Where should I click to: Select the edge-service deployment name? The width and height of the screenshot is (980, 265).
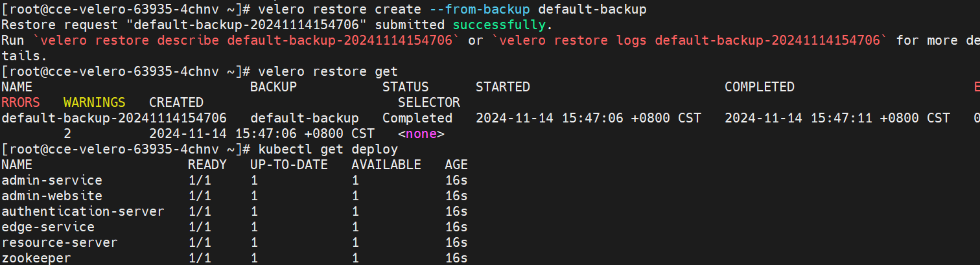(48, 227)
